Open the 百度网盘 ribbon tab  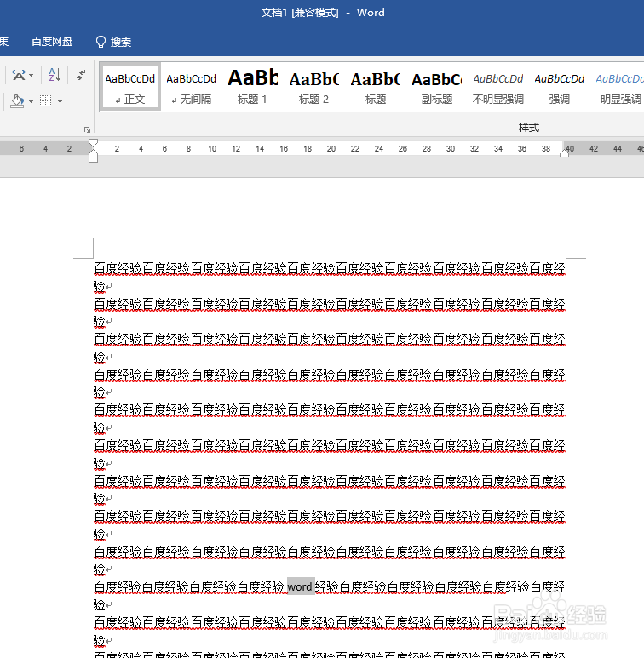pos(52,42)
